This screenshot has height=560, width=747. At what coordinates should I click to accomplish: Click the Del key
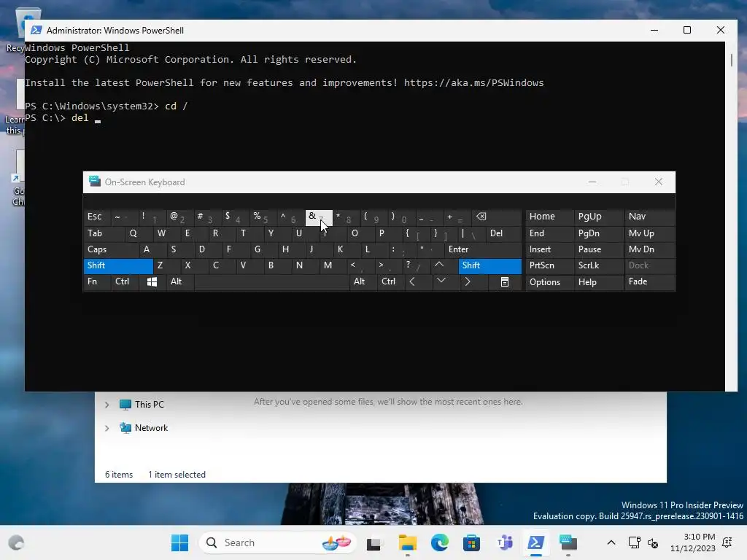pos(503,233)
